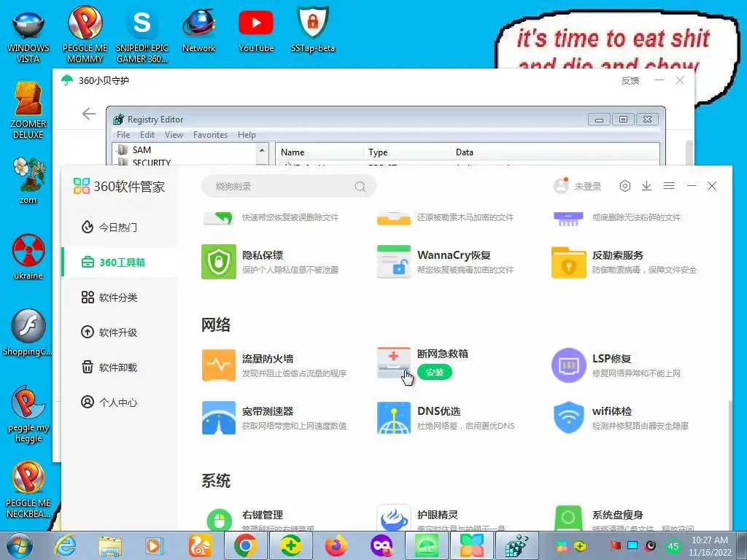This screenshot has height=560, width=747.
Task: Open the Windows Start orb
Action: pyautogui.click(x=19, y=546)
